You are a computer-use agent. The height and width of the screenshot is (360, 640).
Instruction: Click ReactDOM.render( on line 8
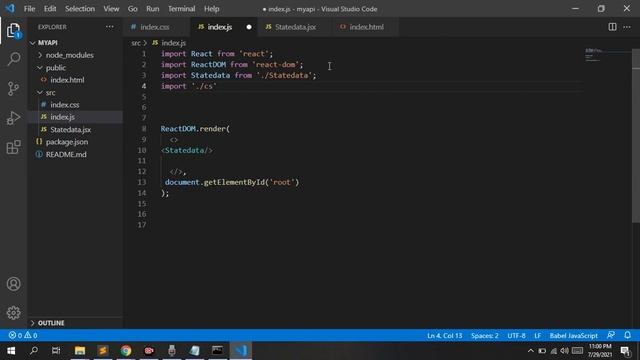point(195,129)
